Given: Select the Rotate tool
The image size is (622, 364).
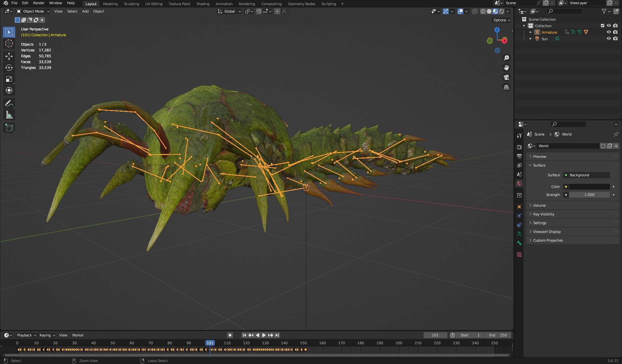Looking at the screenshot, I should pyautogui.click(x=9, y=68).
